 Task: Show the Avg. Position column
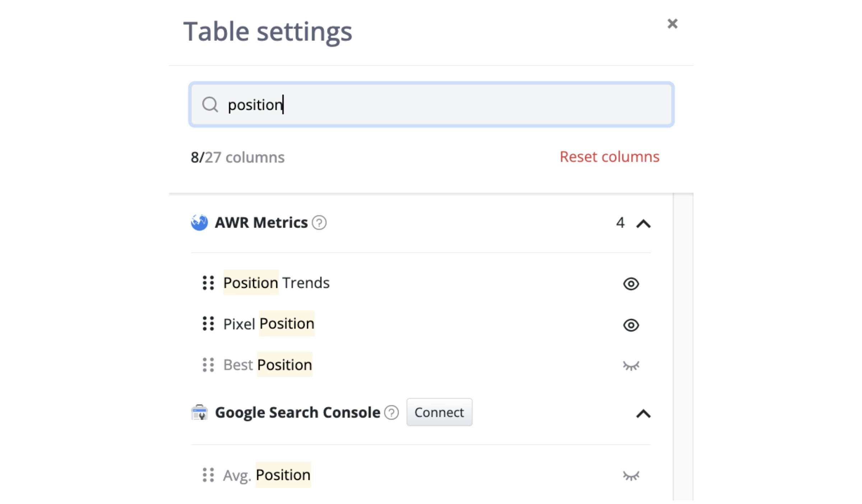click(631, 476)
